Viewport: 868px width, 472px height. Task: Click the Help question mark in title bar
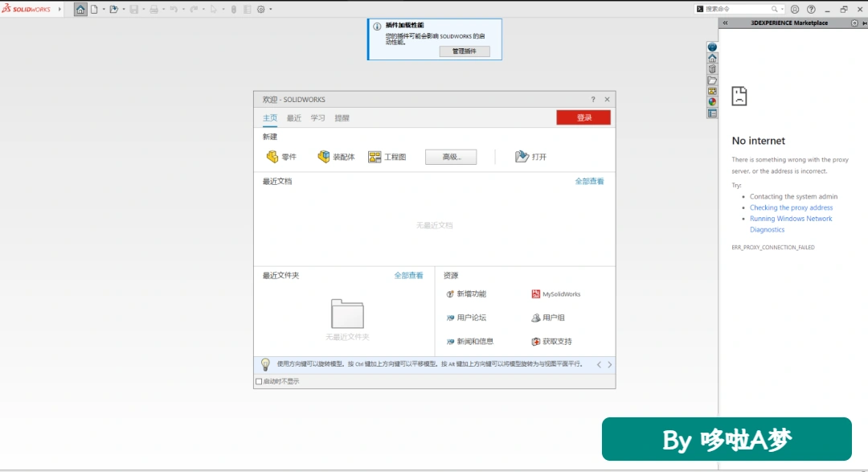click(x=811, y=10)
